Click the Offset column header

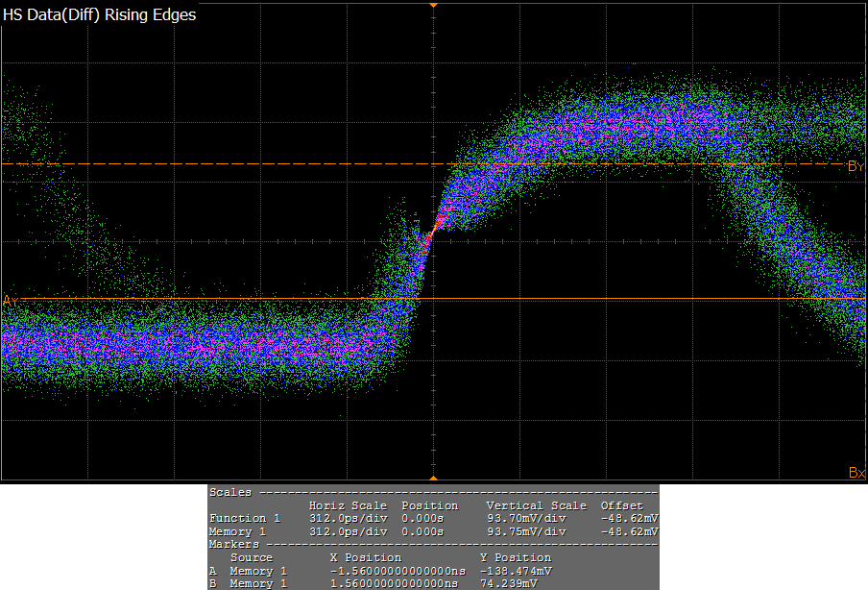click(x=621, y=505)
